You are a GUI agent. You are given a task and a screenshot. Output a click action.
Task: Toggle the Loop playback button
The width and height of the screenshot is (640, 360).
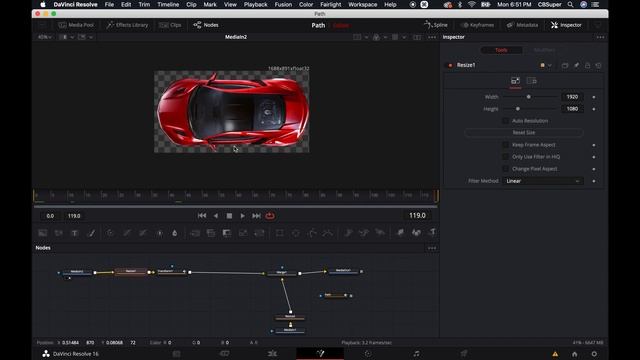click(x=270, y=216)
